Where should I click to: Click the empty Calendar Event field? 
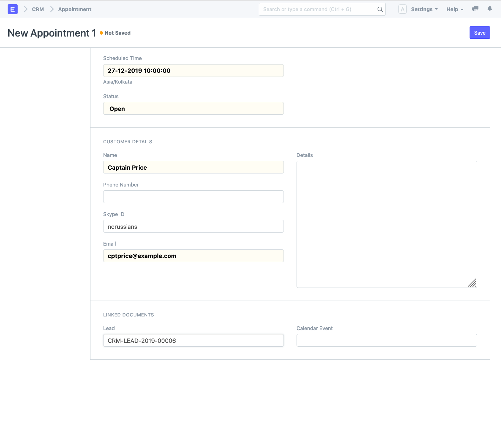click(386, 340)
